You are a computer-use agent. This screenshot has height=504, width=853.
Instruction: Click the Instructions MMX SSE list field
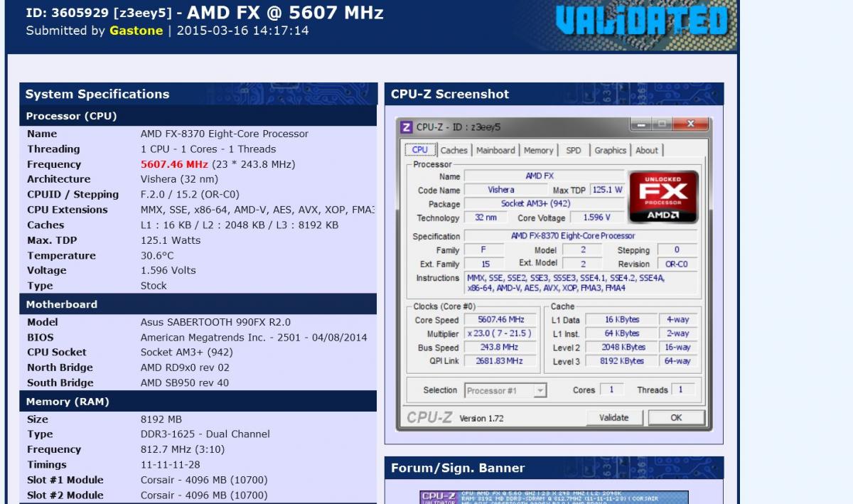581,282
